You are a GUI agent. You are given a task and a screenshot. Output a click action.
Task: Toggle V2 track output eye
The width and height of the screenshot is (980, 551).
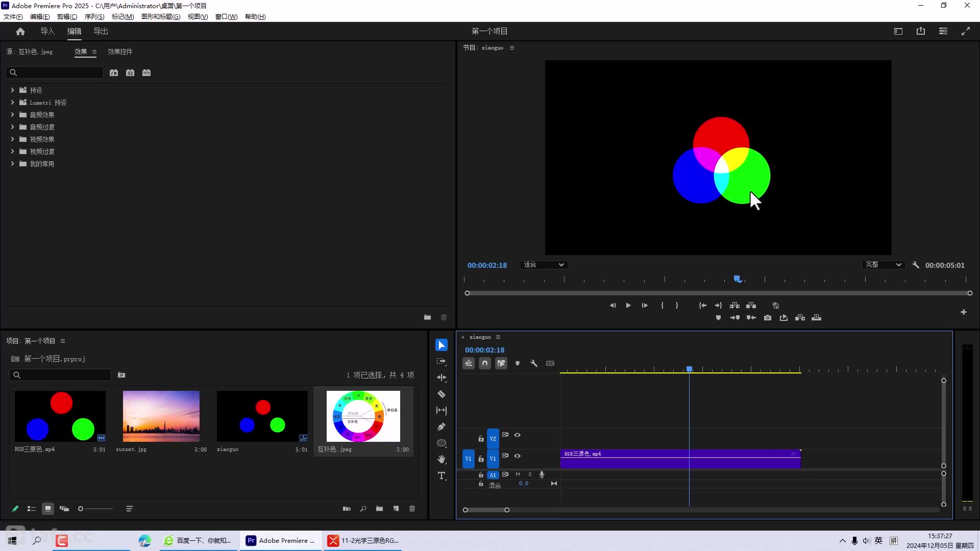point(518,435)
